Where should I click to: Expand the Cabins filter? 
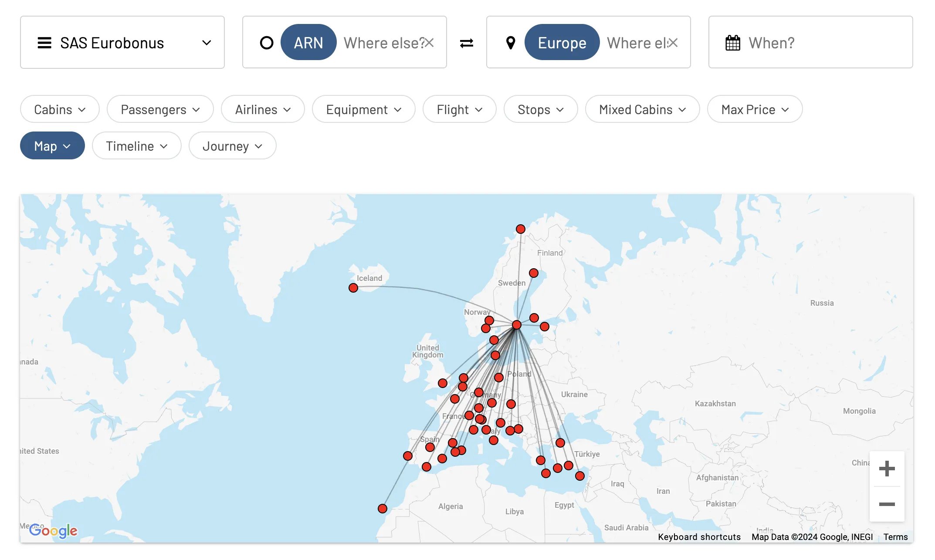[x=60, y=109]
